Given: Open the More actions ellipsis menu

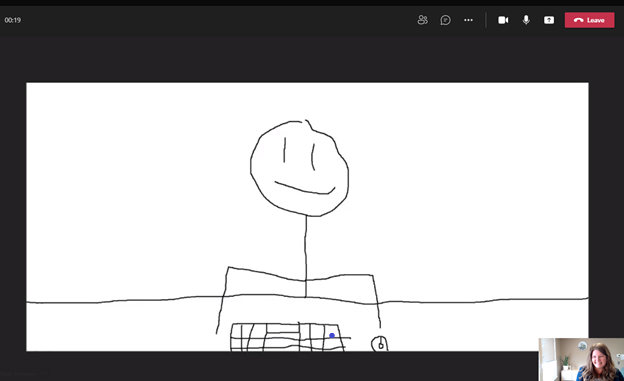Looking at the screenshot, I should (x=468, y=20).
